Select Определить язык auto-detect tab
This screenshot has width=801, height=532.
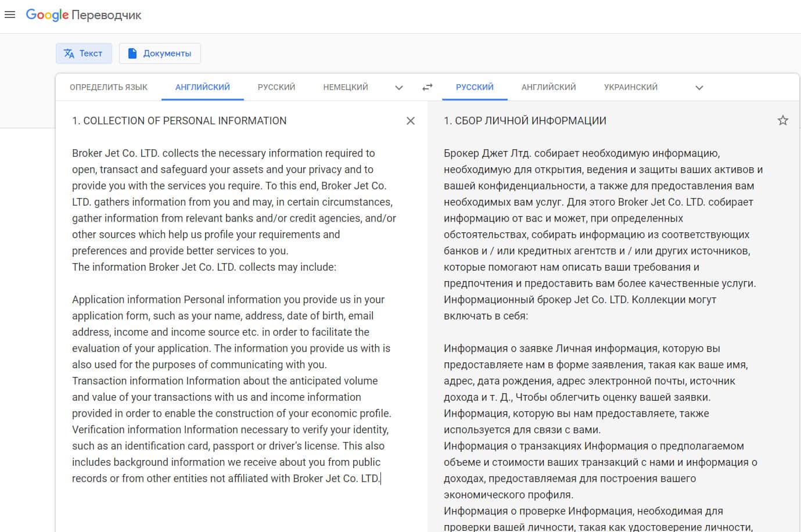[109, 87]
